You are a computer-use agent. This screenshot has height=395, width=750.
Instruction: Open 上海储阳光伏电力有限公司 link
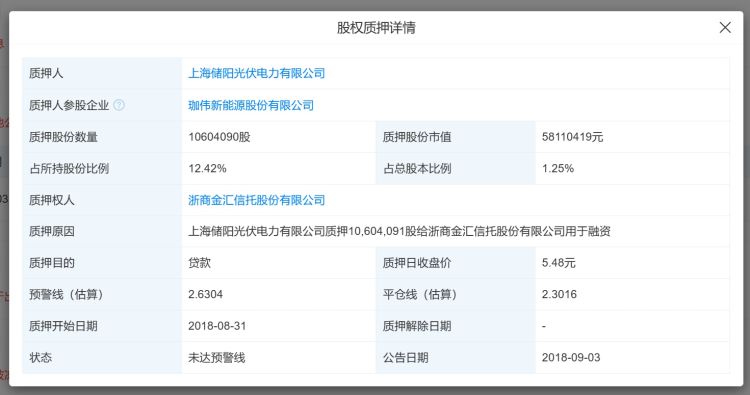pos(256,73)
